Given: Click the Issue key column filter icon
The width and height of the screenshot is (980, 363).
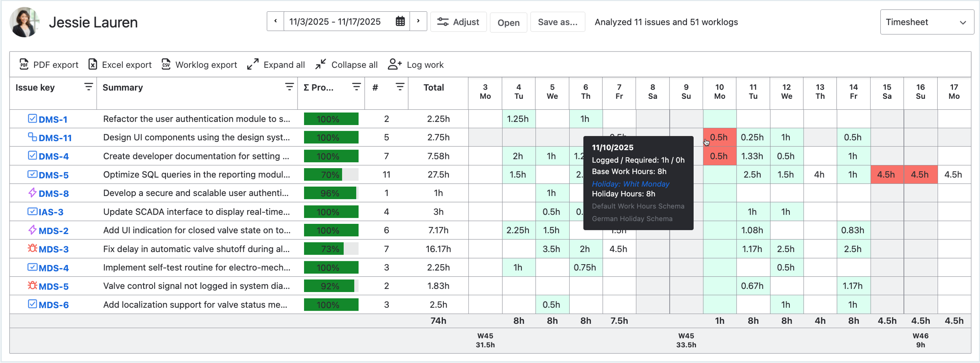Looking at the screenshot, I should click(x=88, y=87).
